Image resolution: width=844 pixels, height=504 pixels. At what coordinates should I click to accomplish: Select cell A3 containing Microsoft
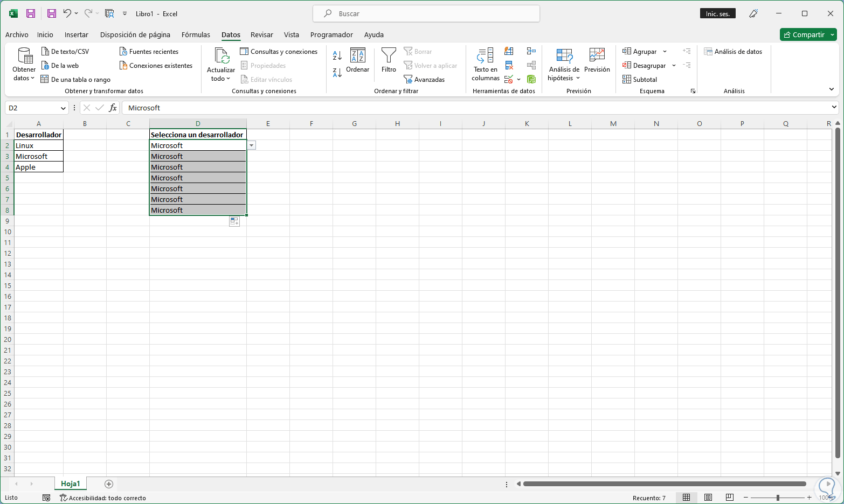(39, 156)
